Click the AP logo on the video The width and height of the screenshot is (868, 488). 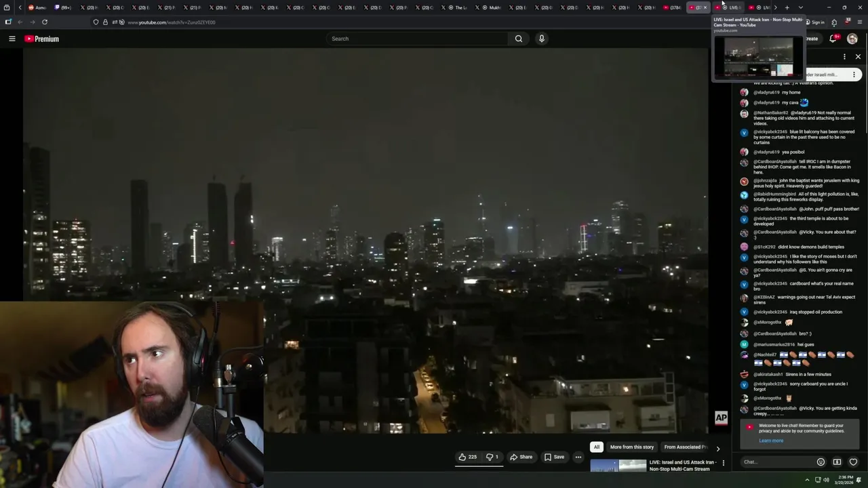point(721,418)
